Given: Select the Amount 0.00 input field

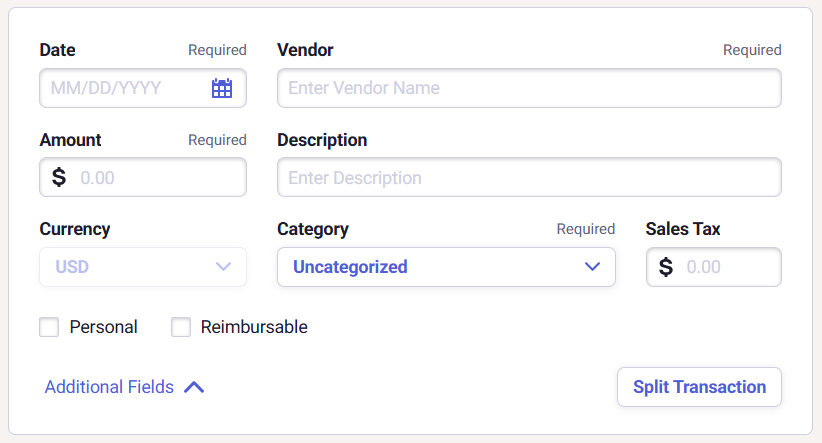Looking at the screenshot, I should [x=155, y=178].
